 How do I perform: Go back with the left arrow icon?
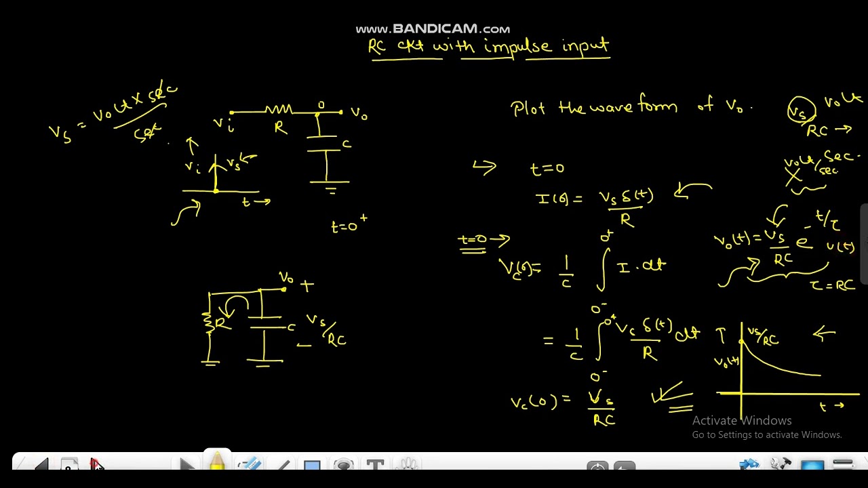pos(41,464)
